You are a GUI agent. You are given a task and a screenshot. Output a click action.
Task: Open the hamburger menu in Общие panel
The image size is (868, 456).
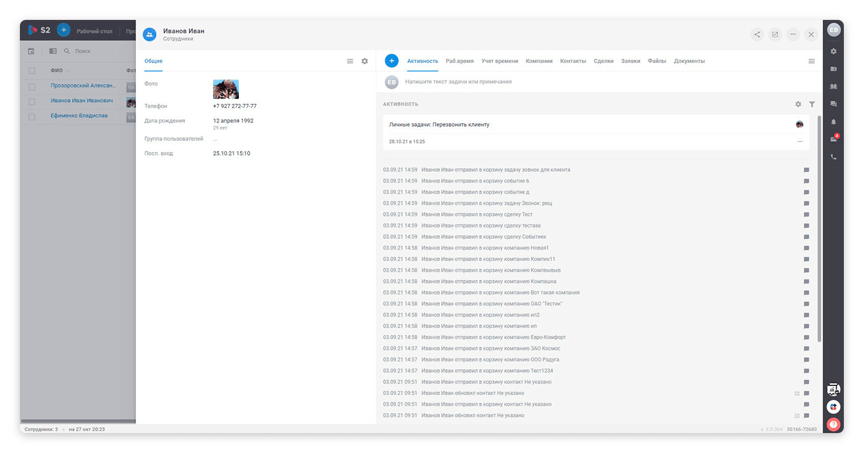tap(350, 61)
